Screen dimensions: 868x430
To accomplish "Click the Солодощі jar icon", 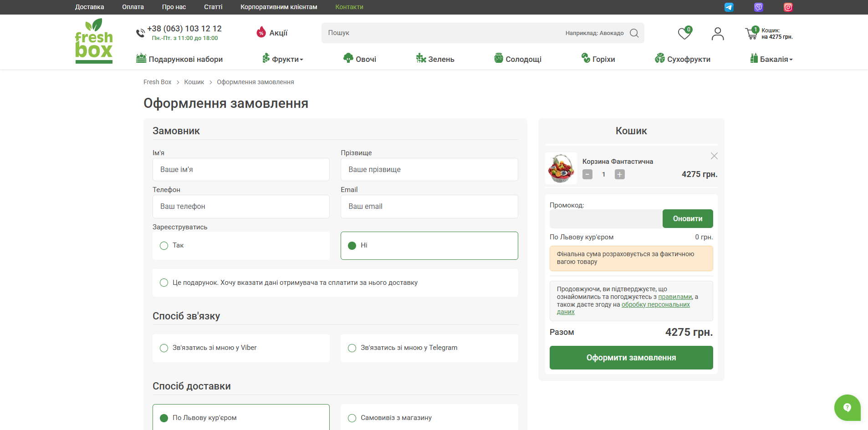I will 499,58.
